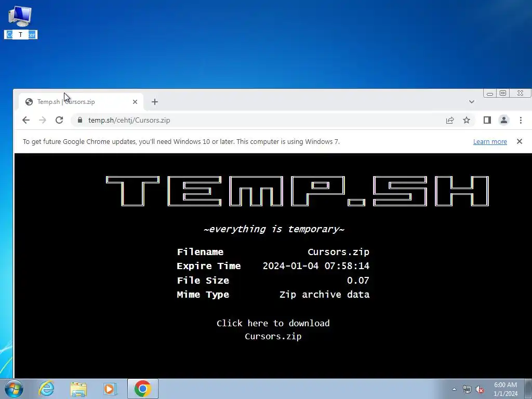Open Windows Explorer from the taskbar
This screenshot has width=532, height=399.
pyautogui.click(x=78, y=389)
